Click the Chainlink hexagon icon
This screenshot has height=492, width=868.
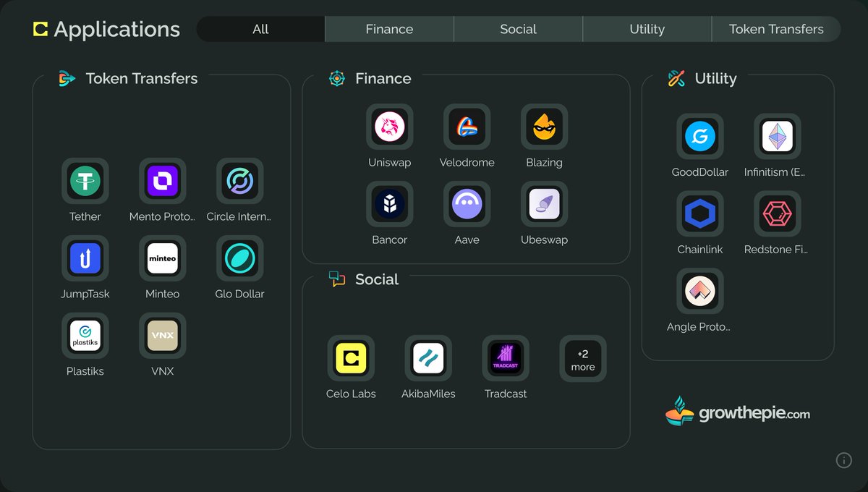click(x=700, y=213)
